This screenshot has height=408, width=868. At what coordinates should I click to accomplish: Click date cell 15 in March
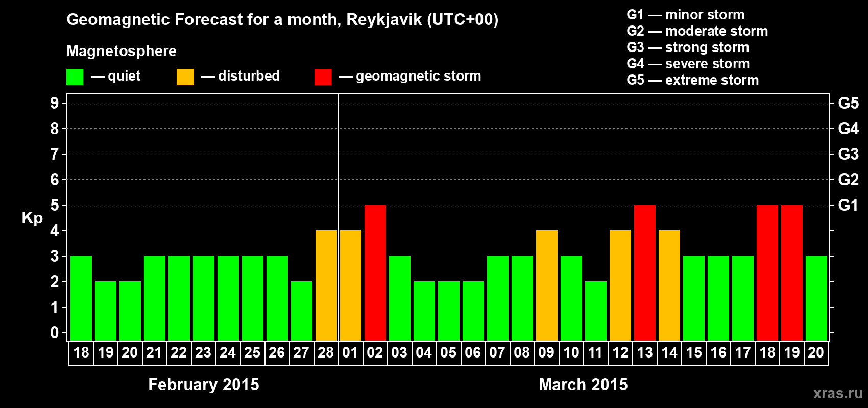[693, 352]
